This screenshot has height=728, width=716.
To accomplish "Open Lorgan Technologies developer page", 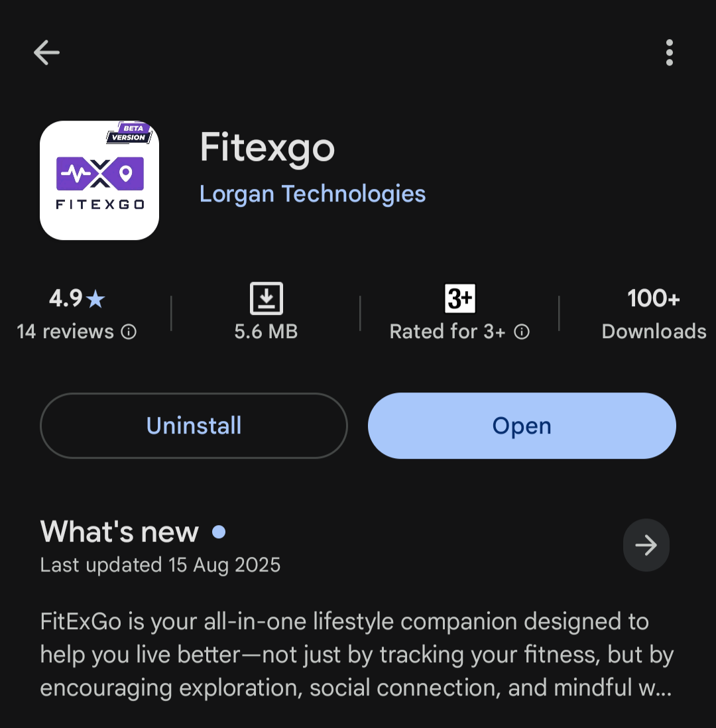I will [x=312, y=194].
